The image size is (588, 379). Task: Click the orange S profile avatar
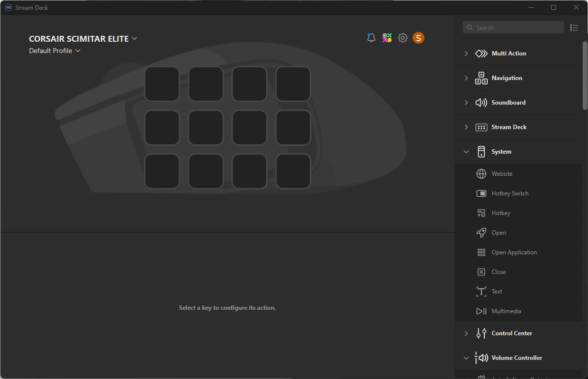(419, 38)
